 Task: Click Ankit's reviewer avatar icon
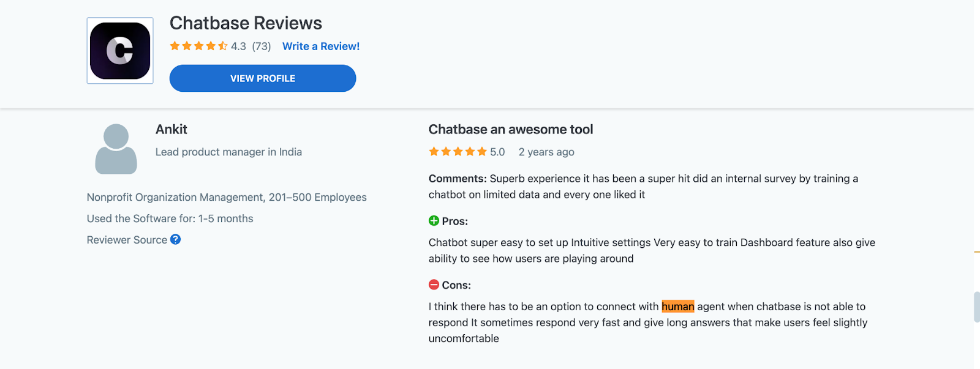pos(116,149)
